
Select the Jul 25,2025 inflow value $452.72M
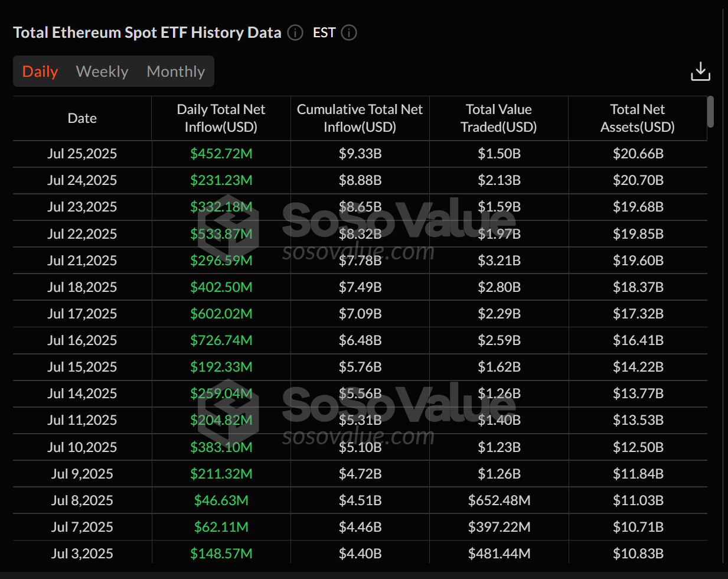221,153
